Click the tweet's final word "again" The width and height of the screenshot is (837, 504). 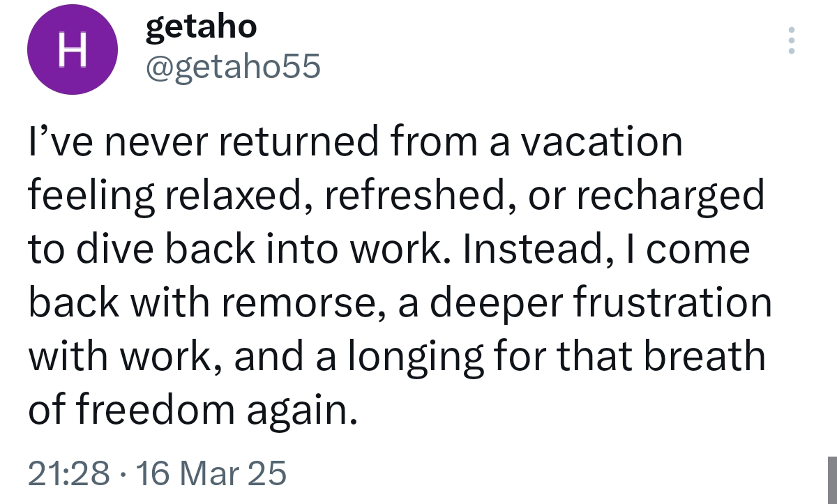(x=308, y=410)
